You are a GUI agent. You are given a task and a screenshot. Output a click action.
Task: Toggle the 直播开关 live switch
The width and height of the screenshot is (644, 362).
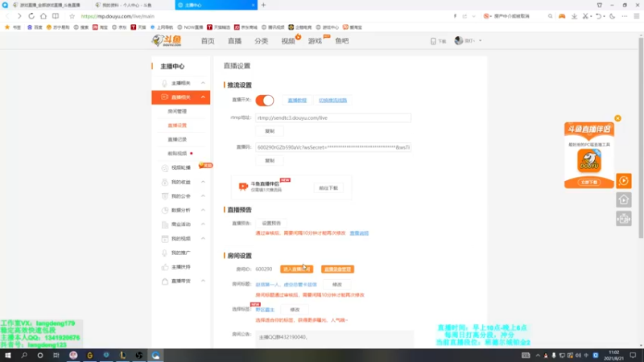[x=265, y=100]
